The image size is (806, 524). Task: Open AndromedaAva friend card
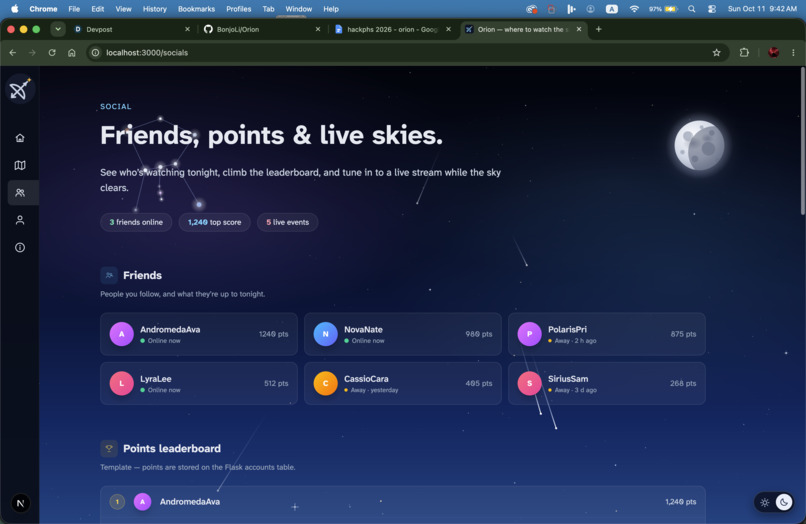[x=199, y=334]
